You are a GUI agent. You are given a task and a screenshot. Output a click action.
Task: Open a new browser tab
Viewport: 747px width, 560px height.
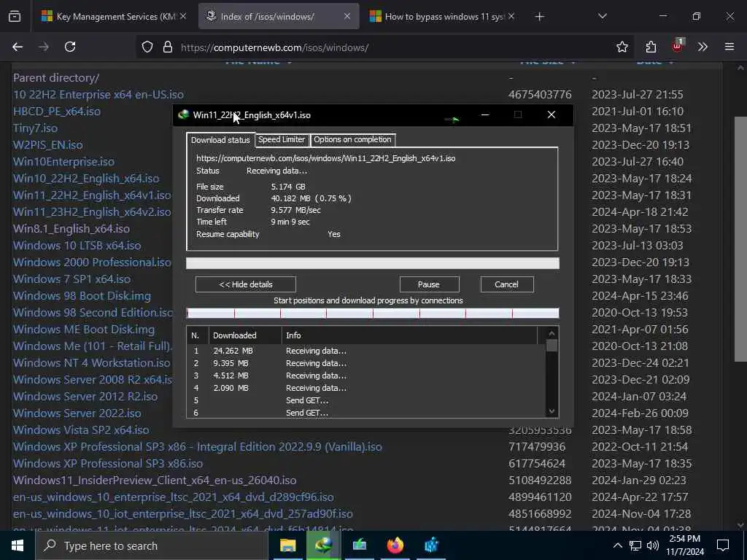539,17
